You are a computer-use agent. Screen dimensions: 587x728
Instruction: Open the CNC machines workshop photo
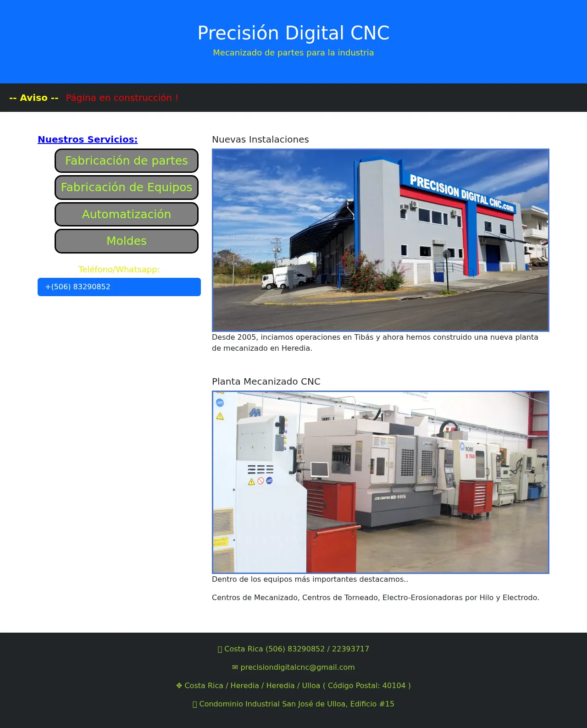380,482
